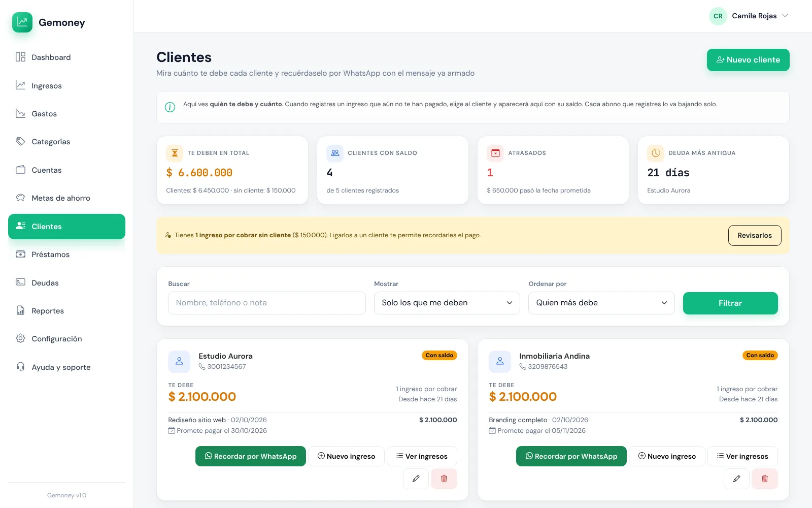Edit Inmobiliaria Andina with pencil icon
812x508 pixels.
click(x=737, y=479)
